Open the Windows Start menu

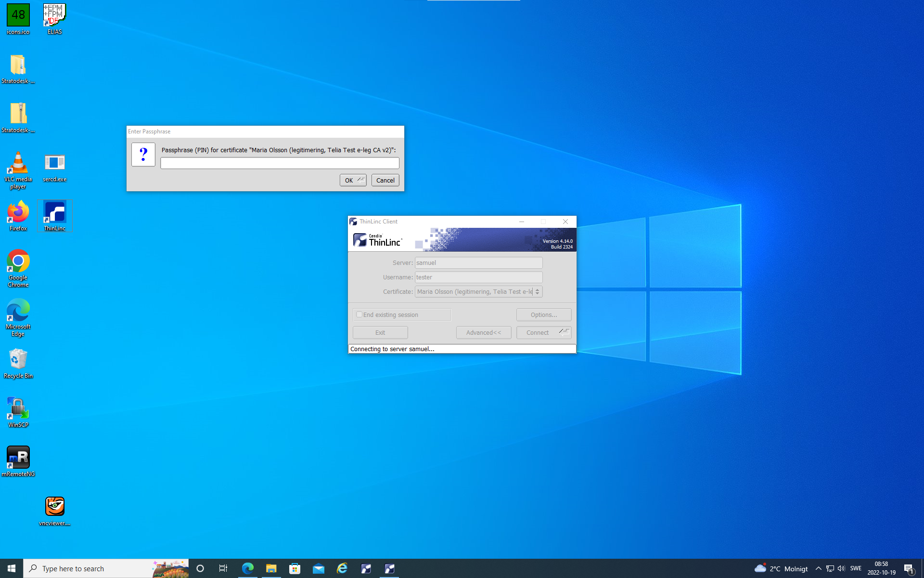click(12, 568)
